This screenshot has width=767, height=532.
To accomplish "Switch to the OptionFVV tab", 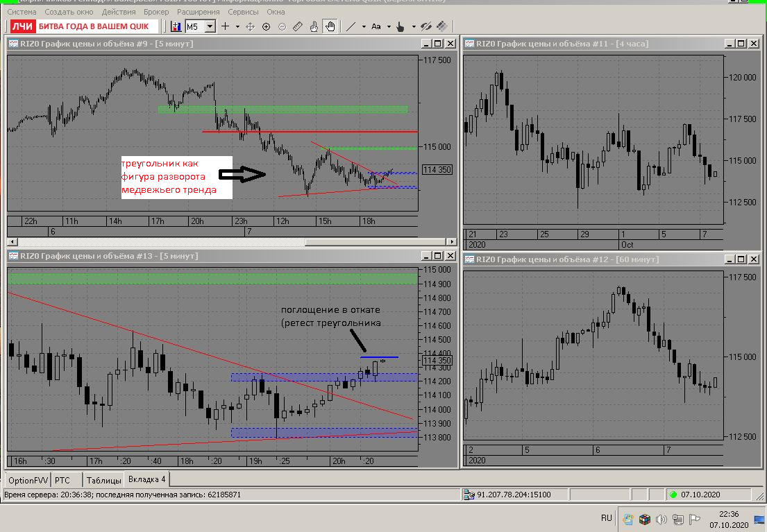I will coord(28,480).
